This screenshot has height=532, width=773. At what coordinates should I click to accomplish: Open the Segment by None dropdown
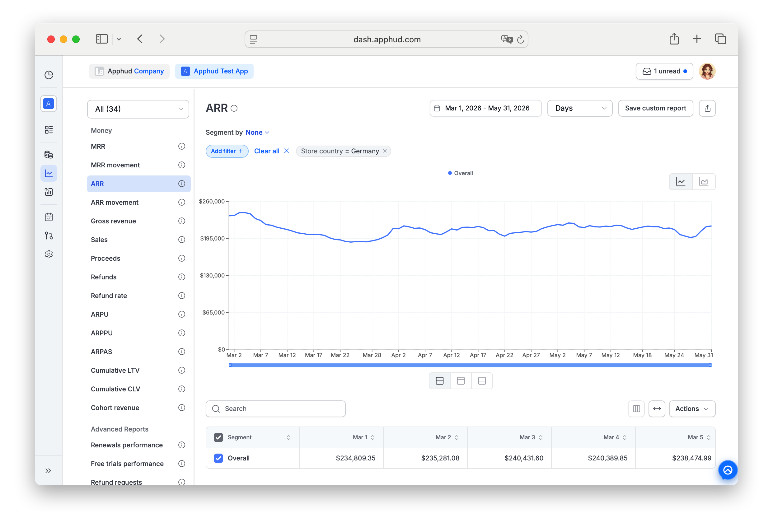(257, 133)
